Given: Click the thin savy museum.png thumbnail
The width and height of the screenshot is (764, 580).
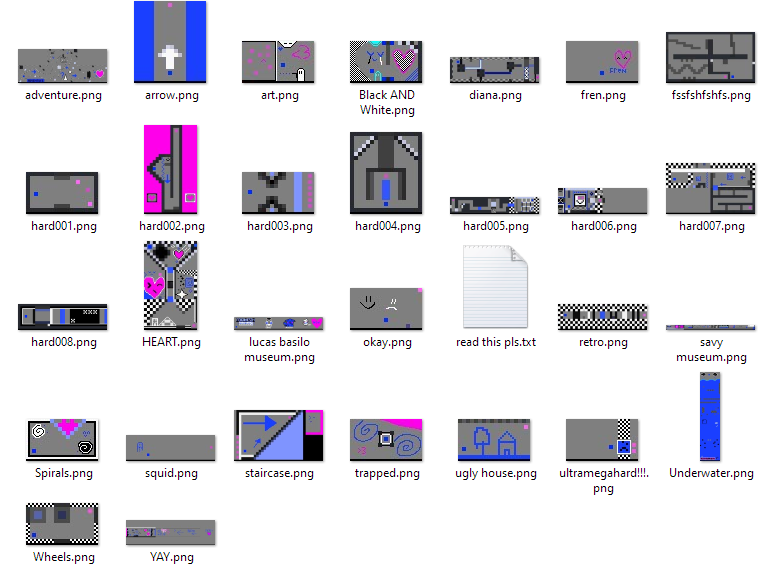Looking at the screenshot, I should click(710, 327).
